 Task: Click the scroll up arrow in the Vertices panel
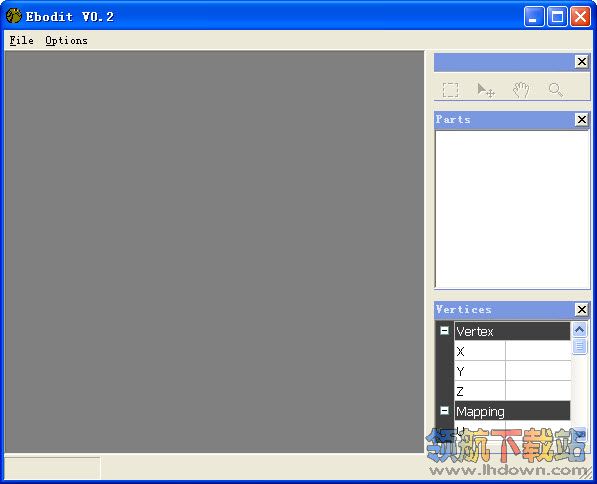579,329
